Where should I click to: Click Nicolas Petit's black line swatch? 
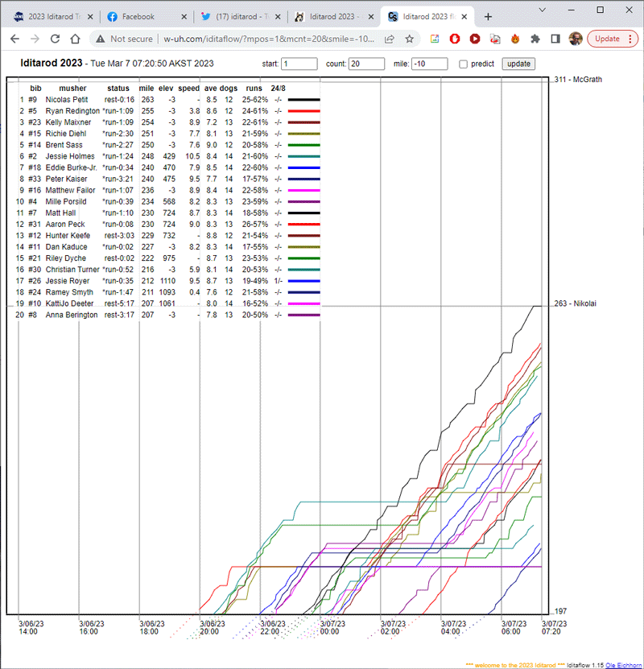303,100
